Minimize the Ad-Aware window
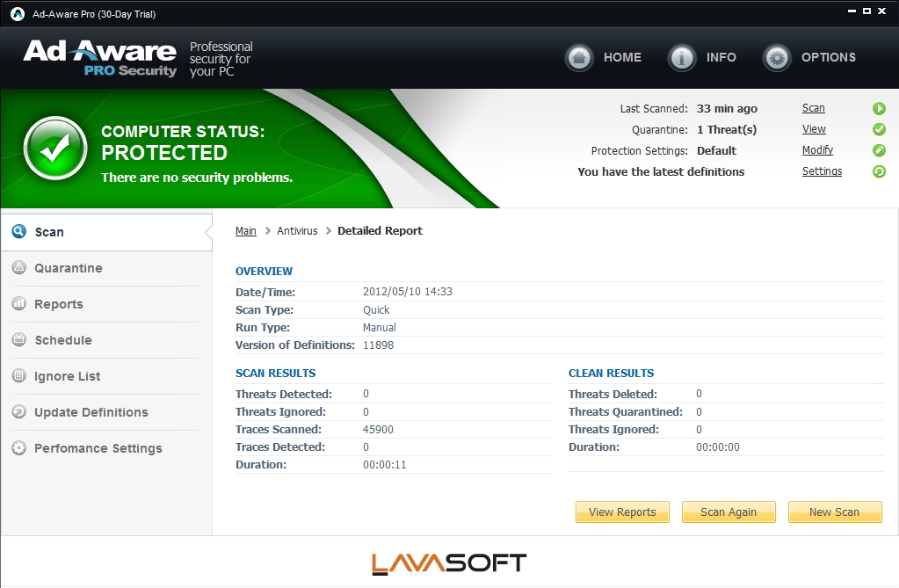899x588 pixels. point(852,11)
